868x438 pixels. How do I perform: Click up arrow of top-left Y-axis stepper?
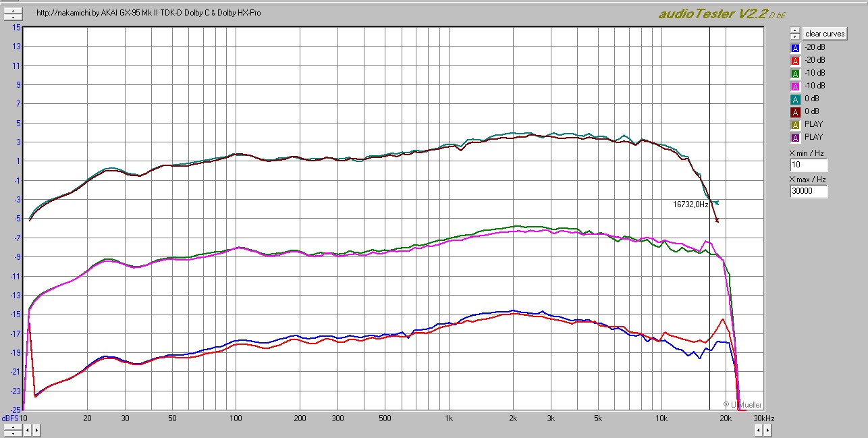point(11,10)
